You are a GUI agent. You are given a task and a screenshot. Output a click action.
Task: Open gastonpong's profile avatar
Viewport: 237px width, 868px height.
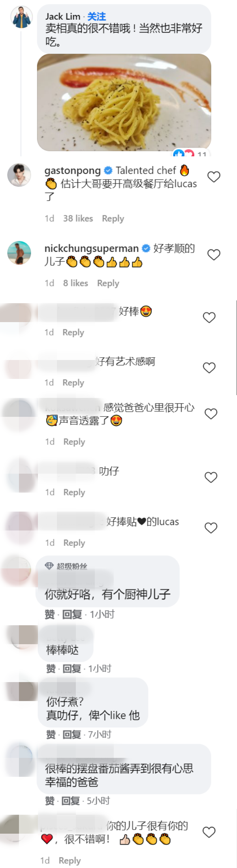19,174
